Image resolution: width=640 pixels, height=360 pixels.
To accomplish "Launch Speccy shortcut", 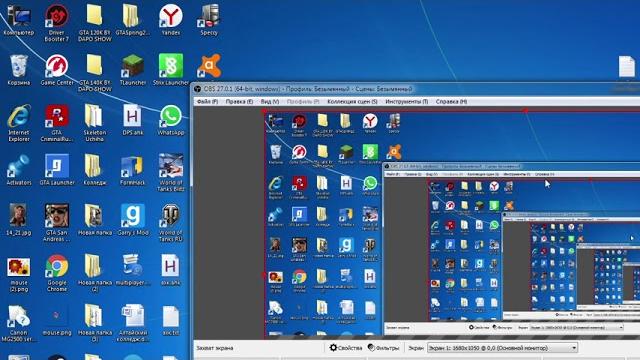I will tap(209, 20).
